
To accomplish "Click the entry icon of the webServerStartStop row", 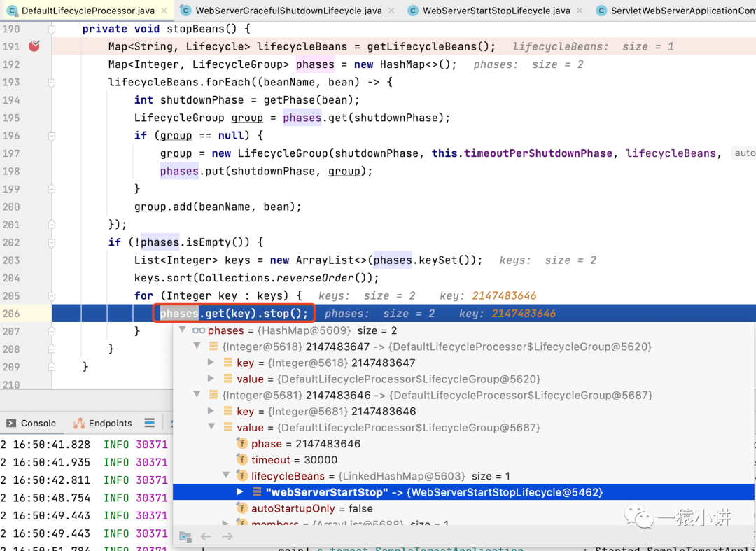I will [257, 492].
